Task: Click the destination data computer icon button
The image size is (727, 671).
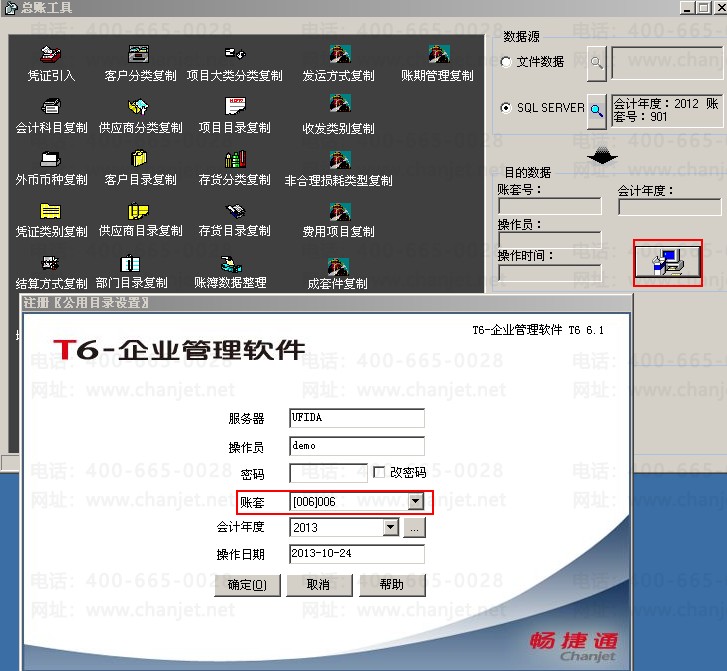Action: pyautogui.click(x=668, y=262)
